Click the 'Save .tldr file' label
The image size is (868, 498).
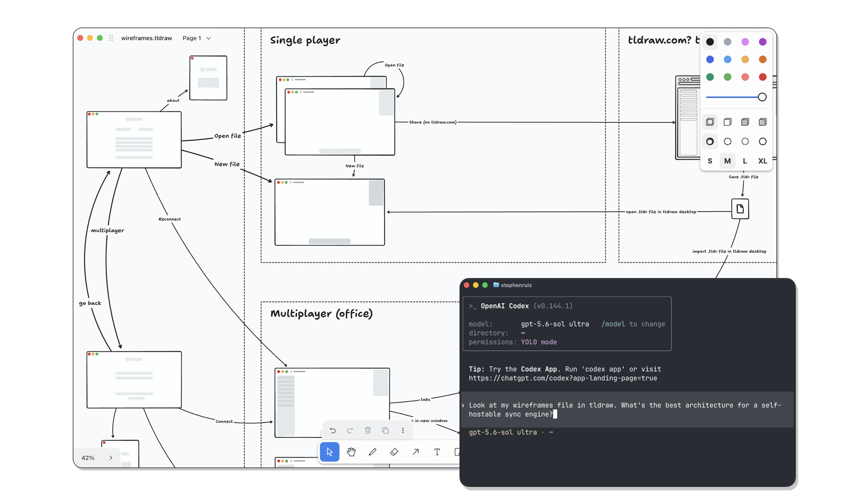coord(744,177)
